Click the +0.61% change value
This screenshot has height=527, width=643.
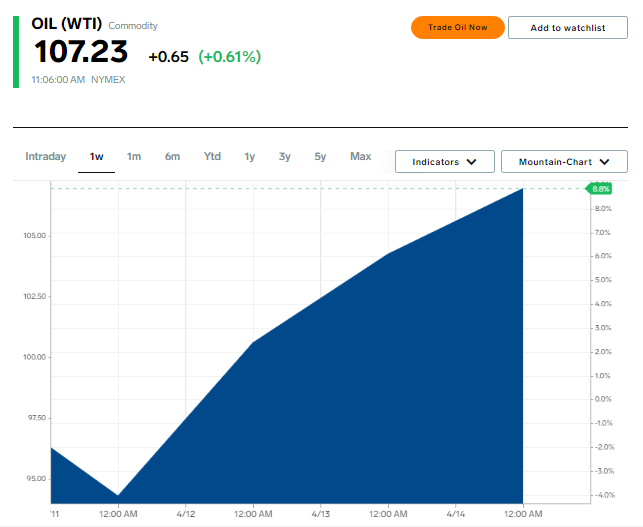(x=230, y=57)
